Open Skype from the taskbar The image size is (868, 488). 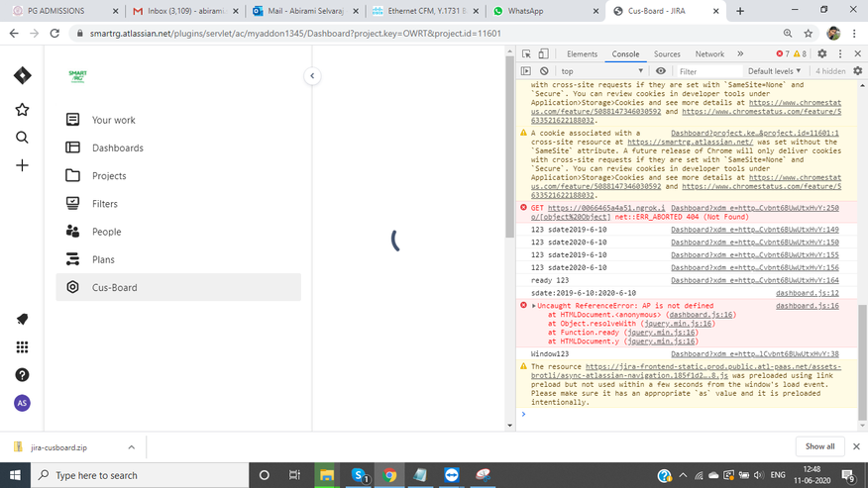click(360, 475)
